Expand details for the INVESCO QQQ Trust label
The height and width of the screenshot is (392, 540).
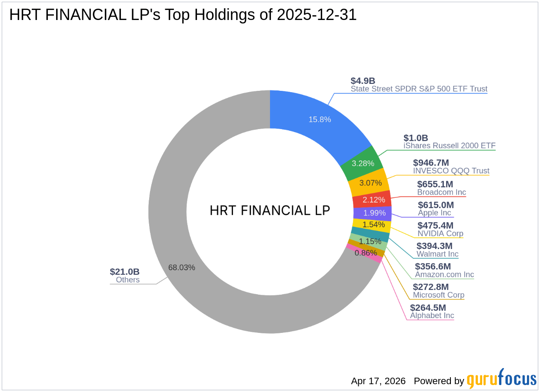coord(450,171)
